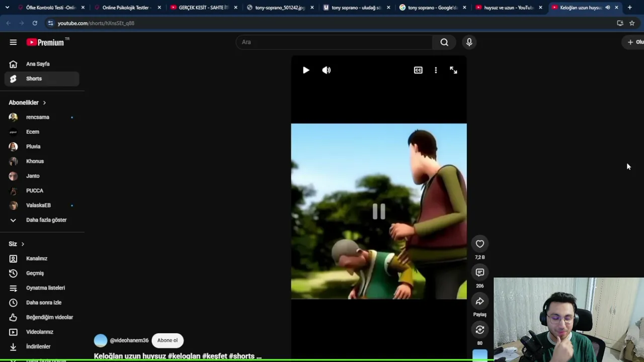Image resolution: width=644 pixels, height=362 pixels.
Task: Open İndirilenler downloads
Action: click(42, 346)
